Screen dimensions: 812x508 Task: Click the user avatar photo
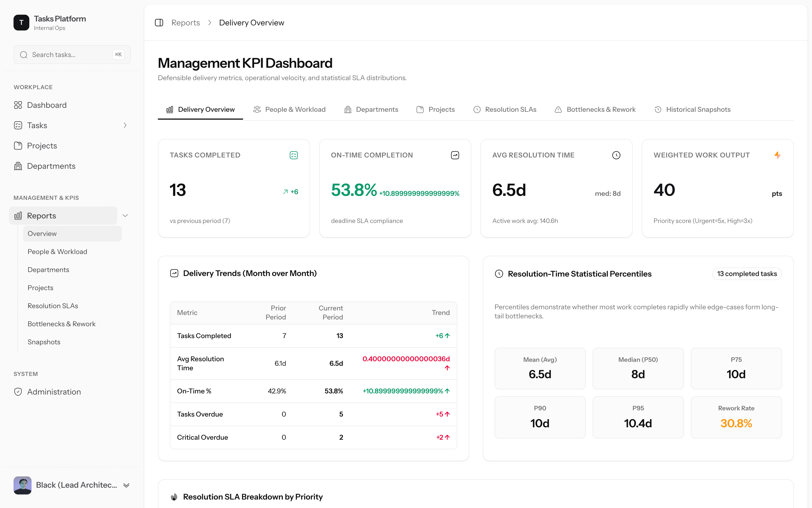[x=23, y=485]
